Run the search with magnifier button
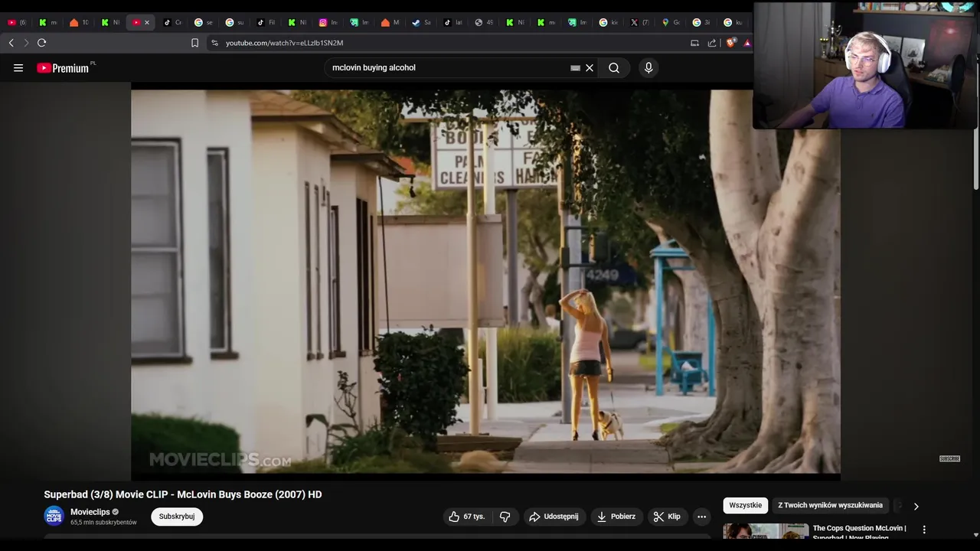The height and width of the screenshot is (551, 980). pos(614,68)
